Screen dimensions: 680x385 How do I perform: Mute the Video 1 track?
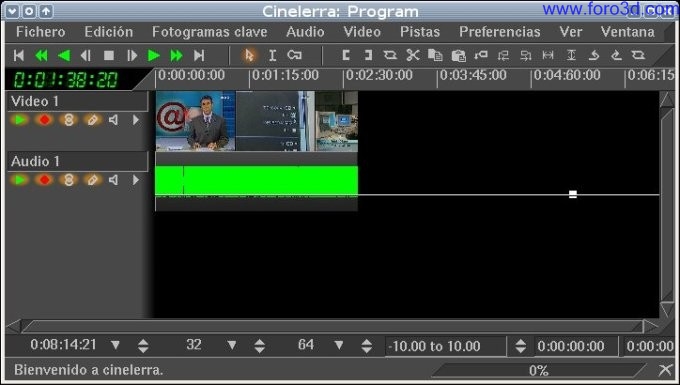tap(114, 120)
